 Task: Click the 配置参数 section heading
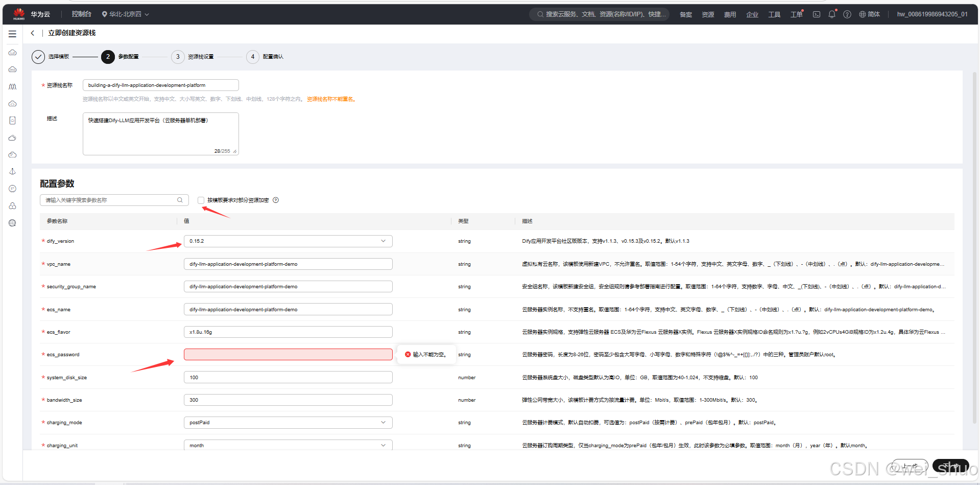click(57, 183)
